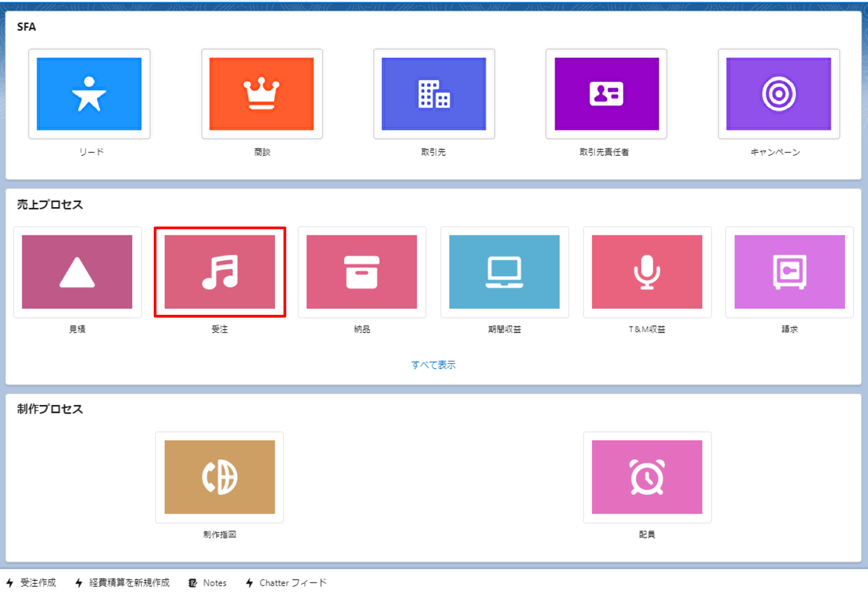Open the 制作指図 globe icon tile
Image resolution: width=868 pixels, height=594 pixels.
click(x=220, y=477)
